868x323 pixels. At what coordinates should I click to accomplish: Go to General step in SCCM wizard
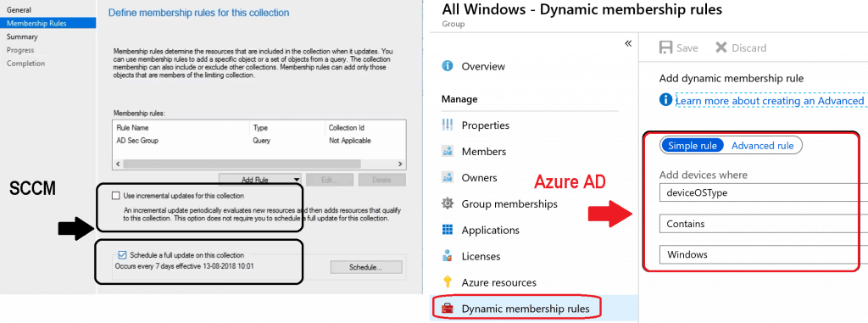19,10
